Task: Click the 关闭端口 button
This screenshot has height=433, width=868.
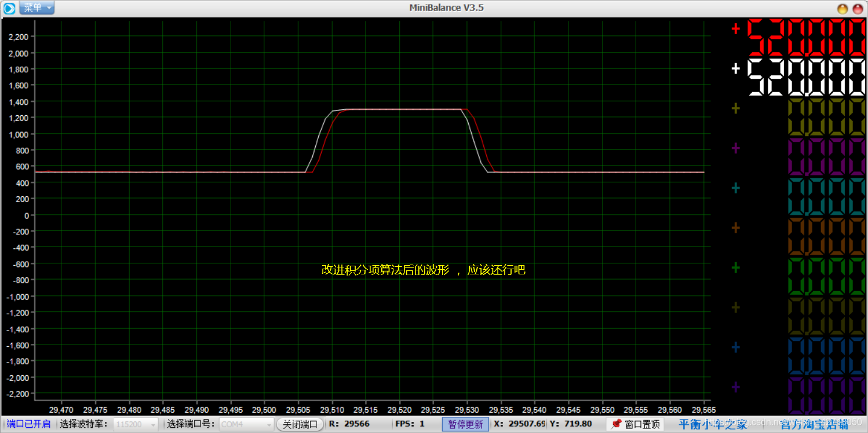Action: coord(300,424)
